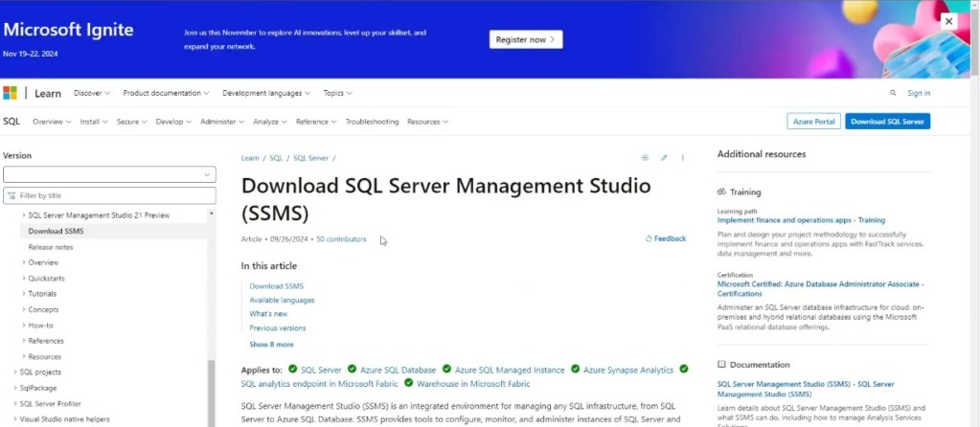Open the Product documentation dropdown
The height and width of the screenshot is (427, 980).
coord(167,93)
